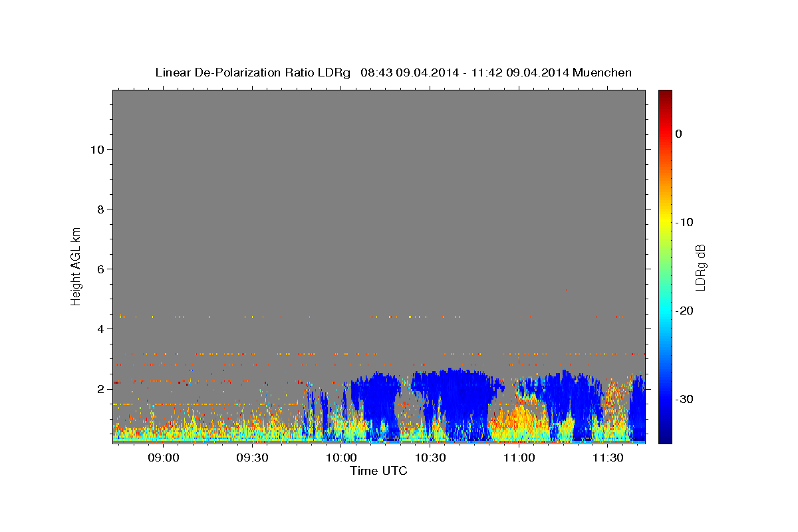This screenshot has width=798, height=532.
Task: Click the colorbar value -10
Action: [684, 222]
